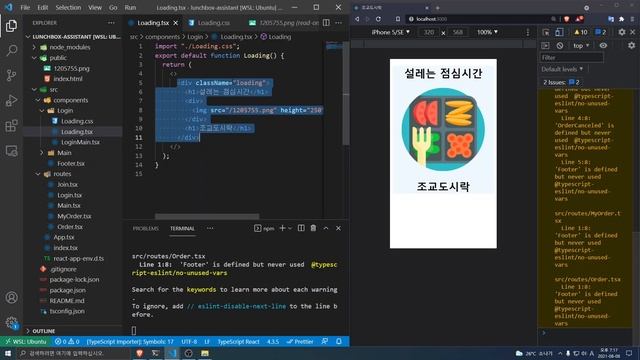Open the Default levels dropdown

click(x=562, y=69)
